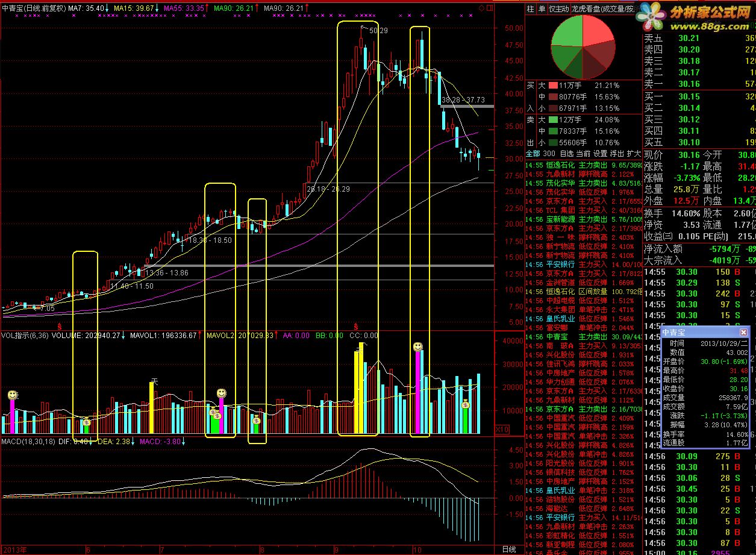Click the bright green pie chart slice

pos(568,31)
